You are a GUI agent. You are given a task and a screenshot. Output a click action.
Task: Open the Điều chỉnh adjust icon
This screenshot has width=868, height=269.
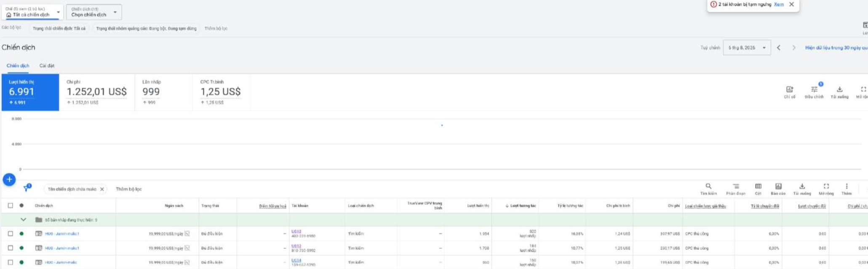(814, 92)
